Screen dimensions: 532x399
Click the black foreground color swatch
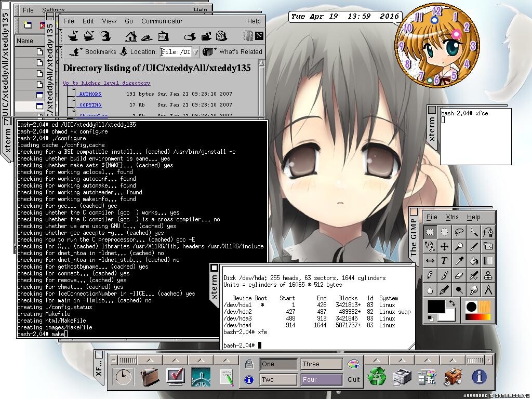point(435,307)
